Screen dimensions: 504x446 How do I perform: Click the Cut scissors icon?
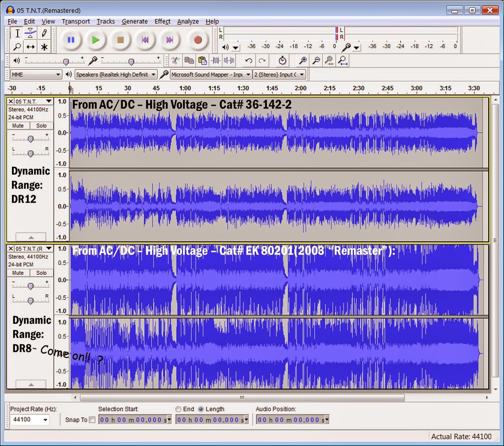pyautogui.click(x=176, y=60)
